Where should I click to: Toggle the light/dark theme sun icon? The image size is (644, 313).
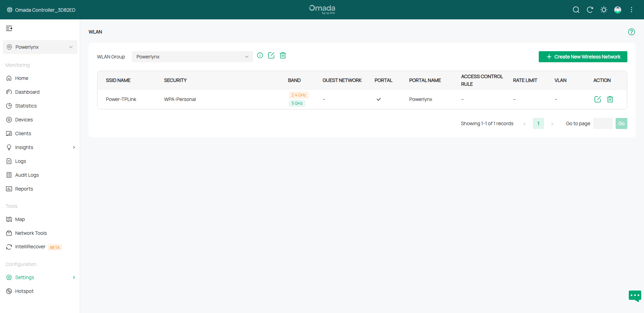(x=604, y=10)
